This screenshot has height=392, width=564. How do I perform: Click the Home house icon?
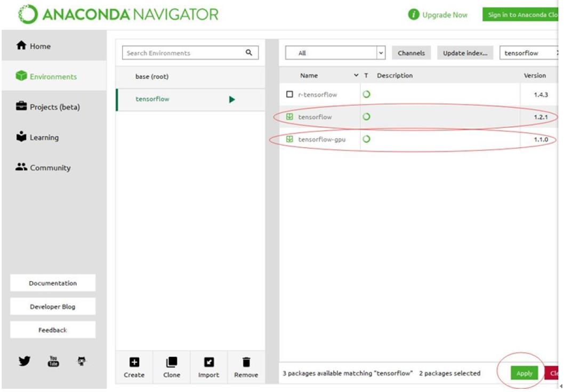tap(21, 45)
